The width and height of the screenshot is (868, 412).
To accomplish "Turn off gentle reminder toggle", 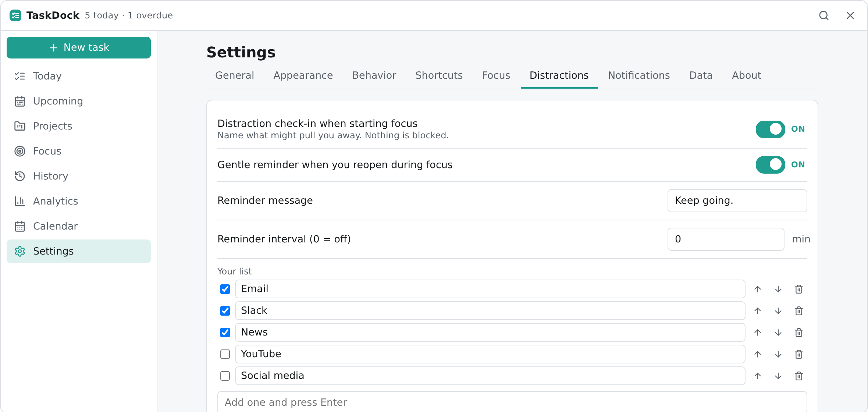I will point(770,165).
